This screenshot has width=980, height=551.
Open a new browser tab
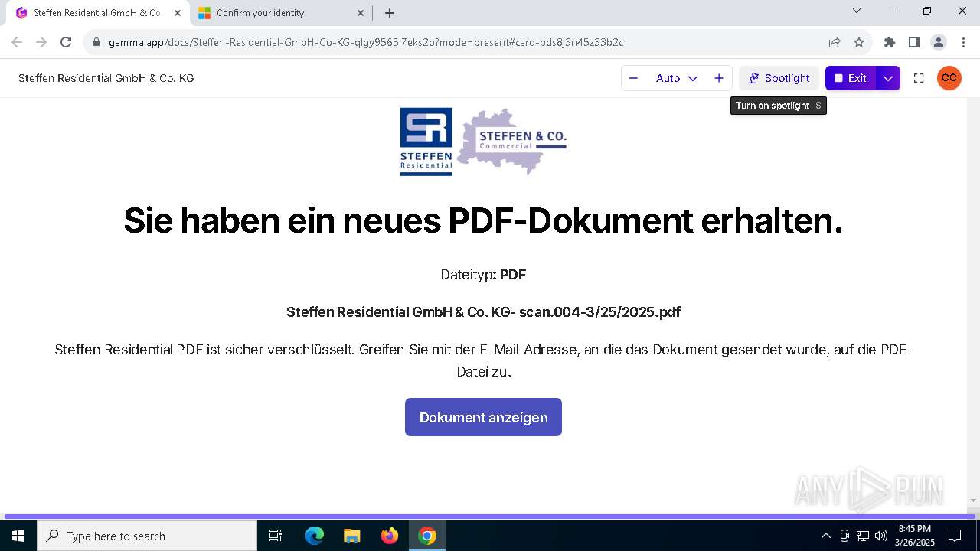(x=390, y=13)
